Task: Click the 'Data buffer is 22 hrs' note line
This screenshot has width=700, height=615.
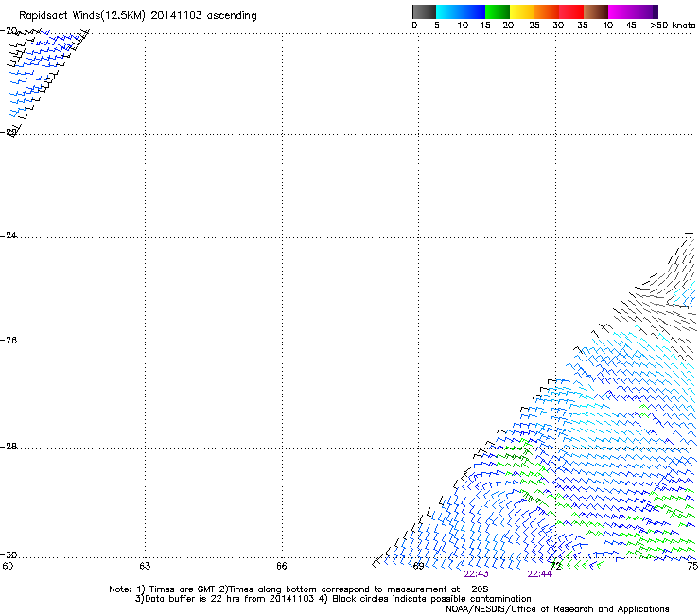Action: coord(333,599)
